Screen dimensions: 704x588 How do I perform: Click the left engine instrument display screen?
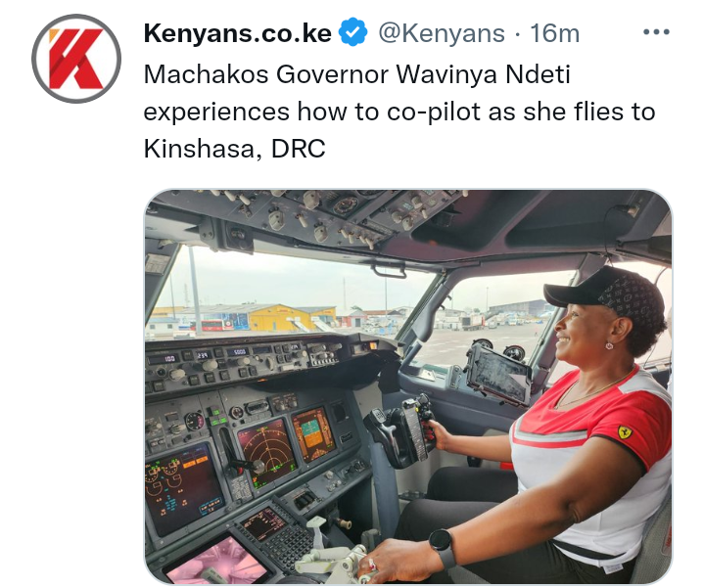point(185,489)
